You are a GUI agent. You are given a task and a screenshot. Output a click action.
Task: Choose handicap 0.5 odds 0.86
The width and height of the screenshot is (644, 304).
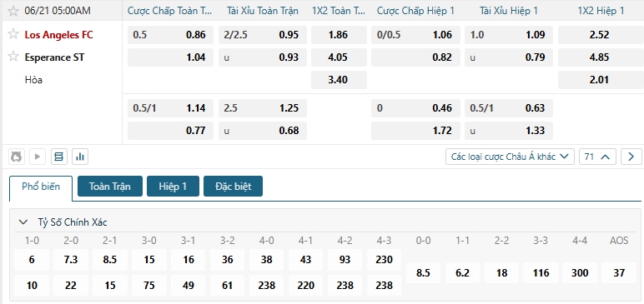[x=170, y=35]
